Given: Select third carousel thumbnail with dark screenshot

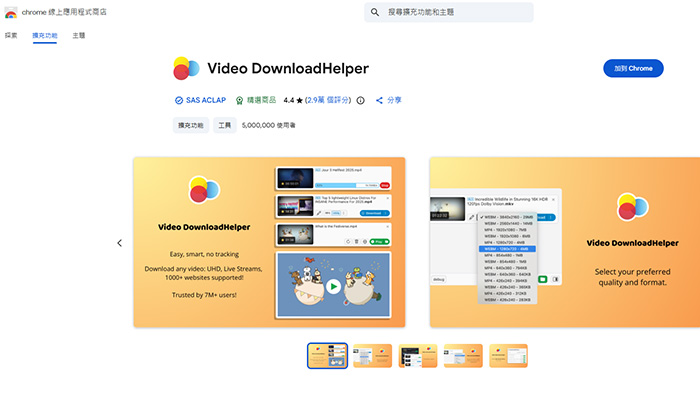Looking at the screenshot, I should click(418, 356).
